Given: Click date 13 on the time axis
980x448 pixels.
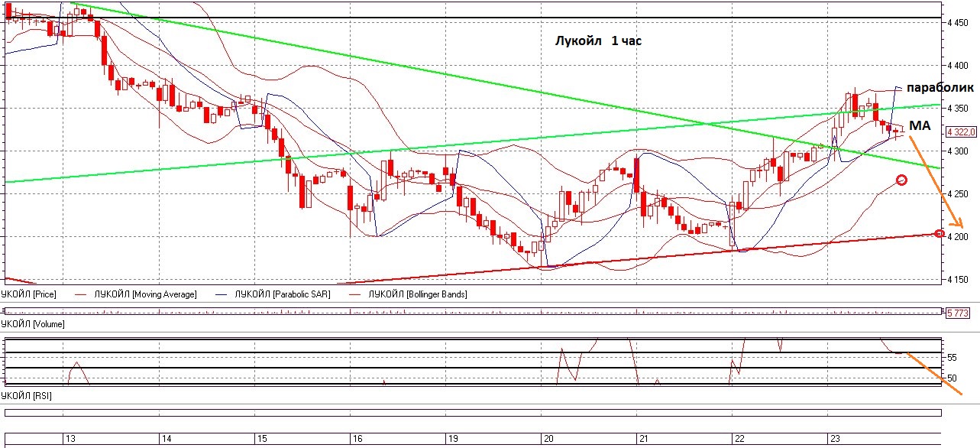Looking at the screenshot, I should coord(70,440).
